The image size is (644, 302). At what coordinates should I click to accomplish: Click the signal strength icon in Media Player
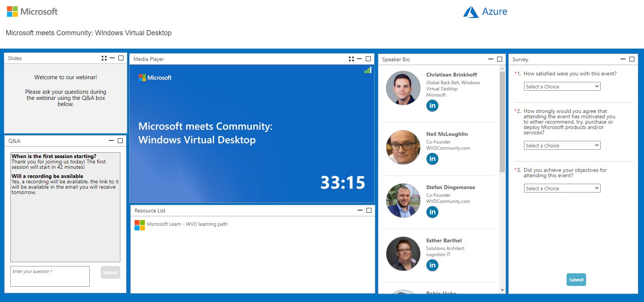pos(368,70)
